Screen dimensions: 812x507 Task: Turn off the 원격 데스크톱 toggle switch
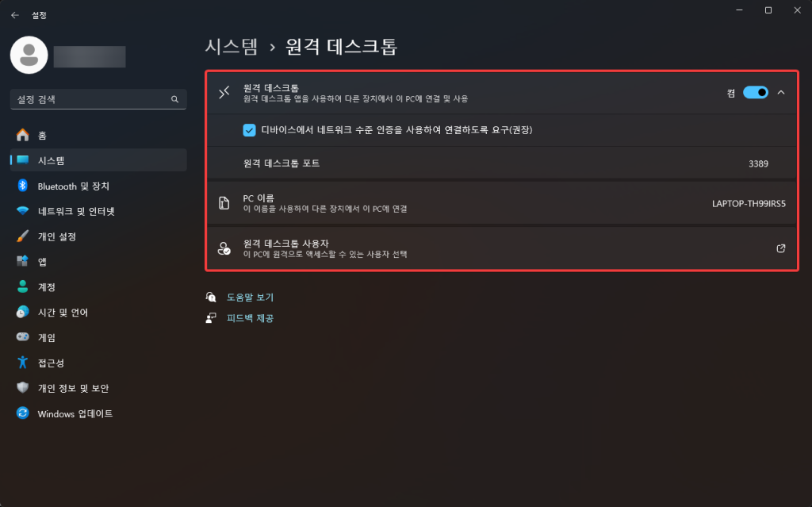[x=756, y=92]
